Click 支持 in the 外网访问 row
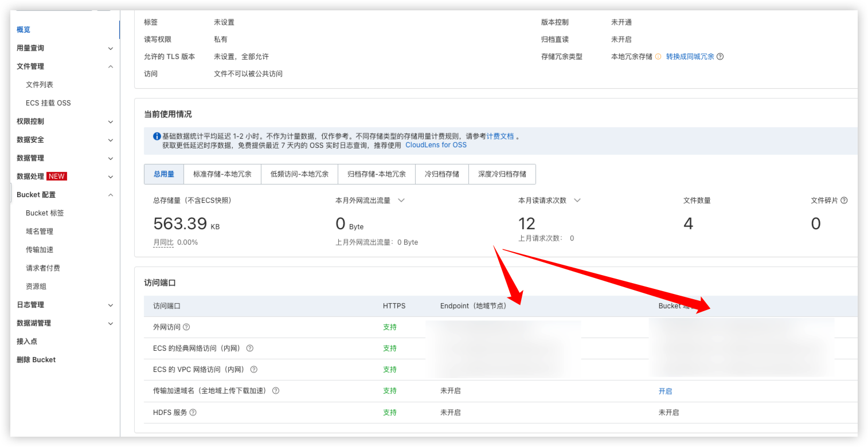The height and width of the screenshot is (447, 868). [390, 327]
